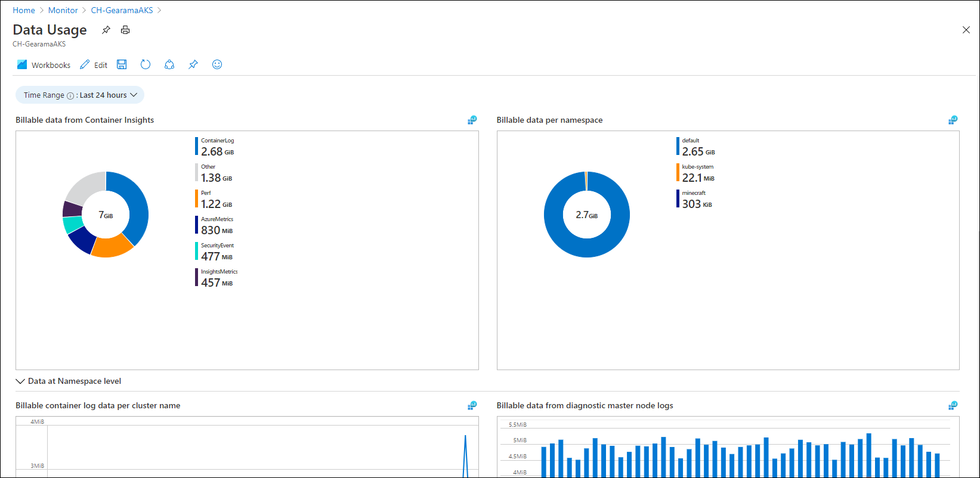
Task: Navigate to the Monitor breadcrumb
Action: 63,10
